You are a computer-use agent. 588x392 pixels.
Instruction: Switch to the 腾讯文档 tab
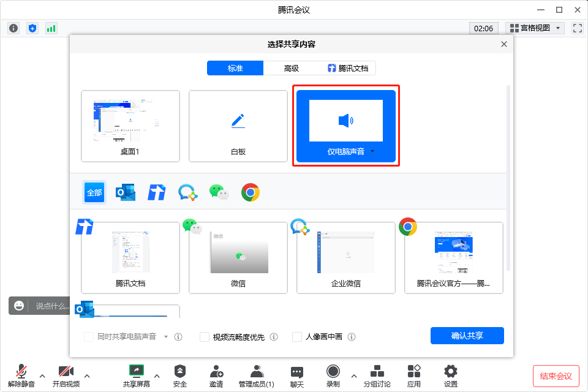click(x=348, y=68)
